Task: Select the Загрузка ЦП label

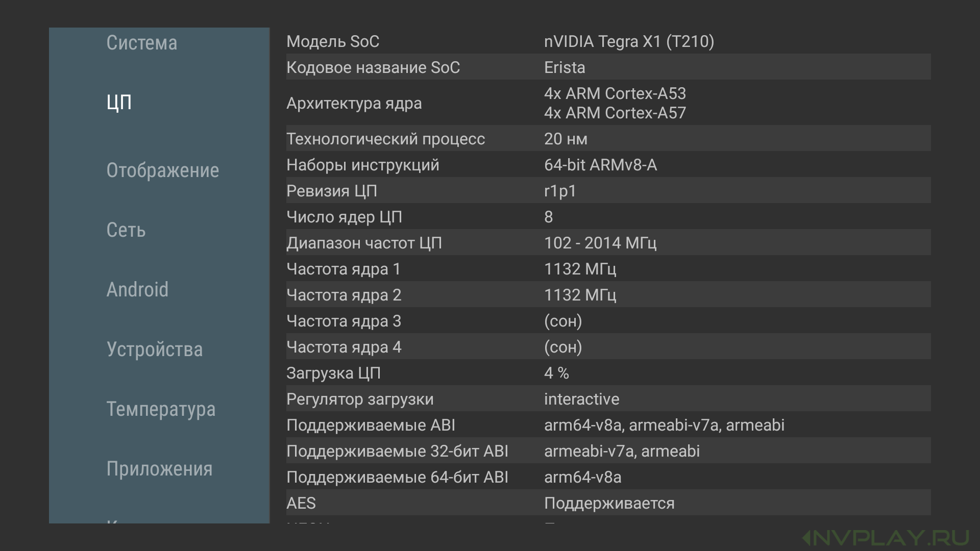Action: click(333, 373)
